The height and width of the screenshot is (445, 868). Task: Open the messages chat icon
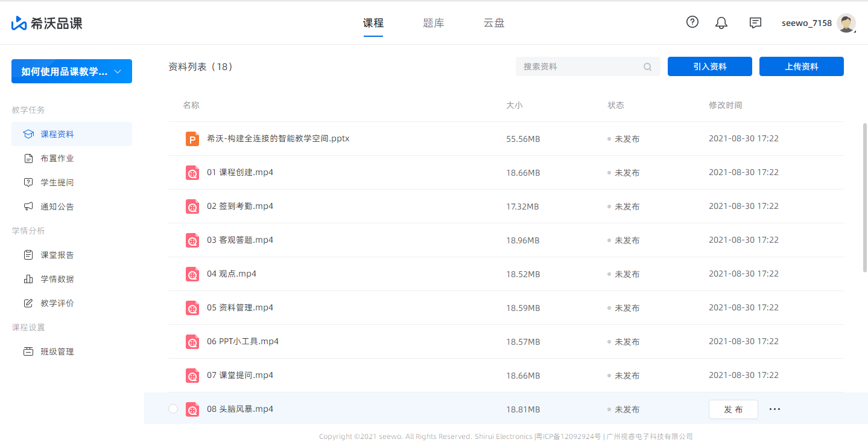pos(755,23)
